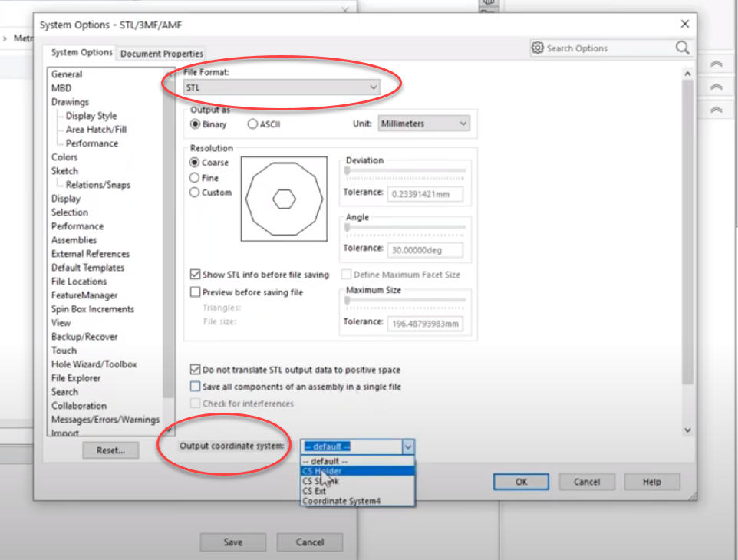This screenshot has width=738, height=560.
Task: Click the Reset button
Action: [110, 450]
